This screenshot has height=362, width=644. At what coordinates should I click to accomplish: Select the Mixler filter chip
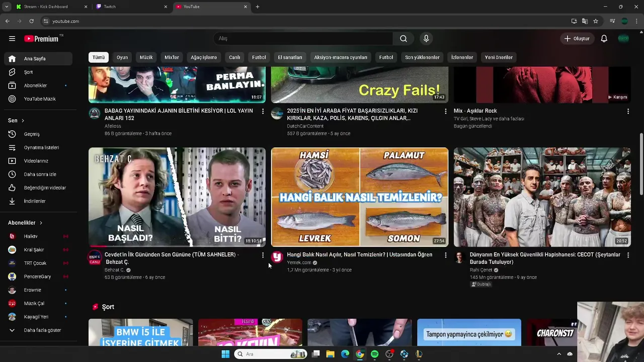click(172, 57)
